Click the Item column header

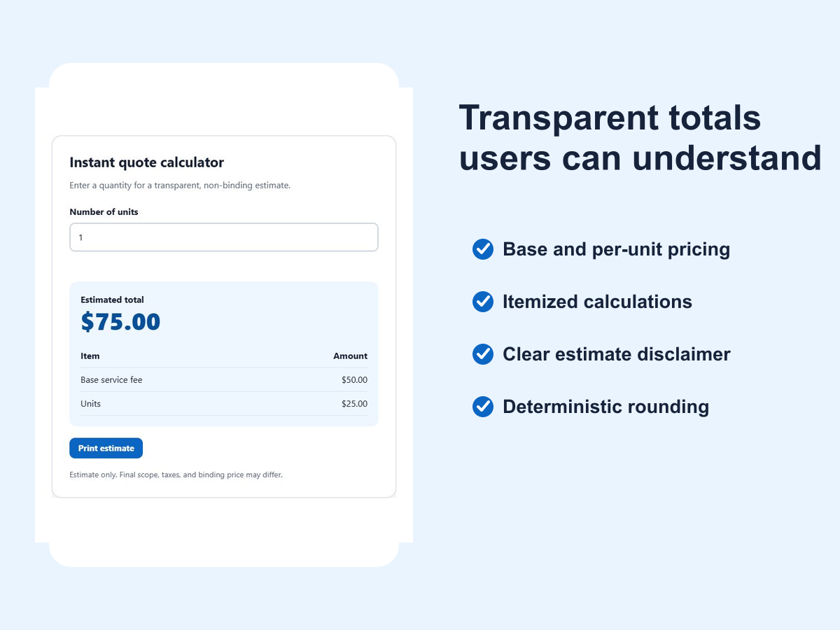click(x=90, y=356)
